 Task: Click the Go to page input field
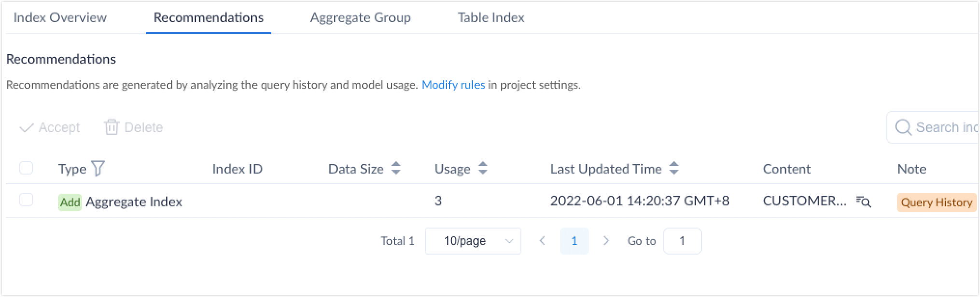click(x=682, y=241)
